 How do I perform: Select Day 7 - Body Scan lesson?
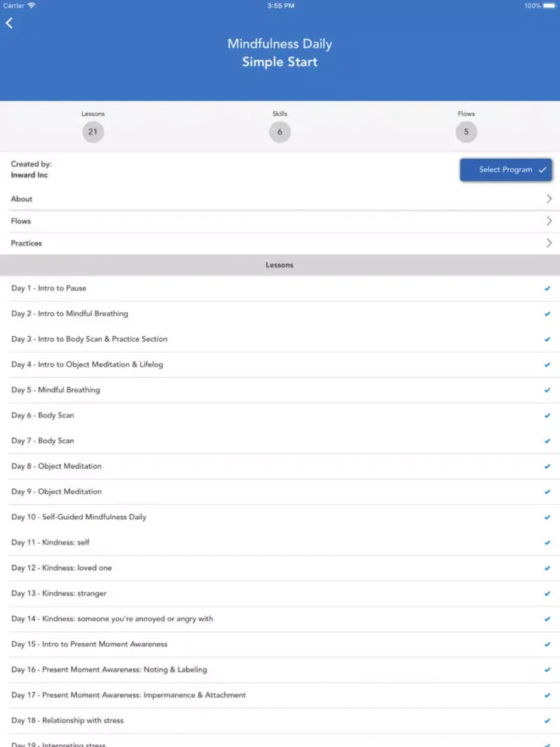tap(43, 441)
